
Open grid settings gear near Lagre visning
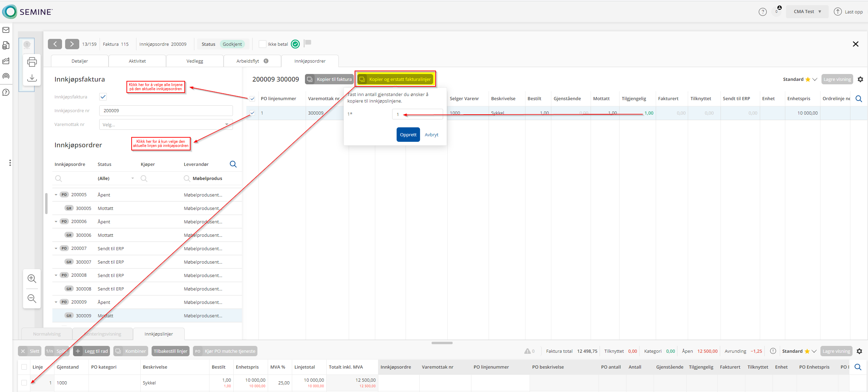860,80
